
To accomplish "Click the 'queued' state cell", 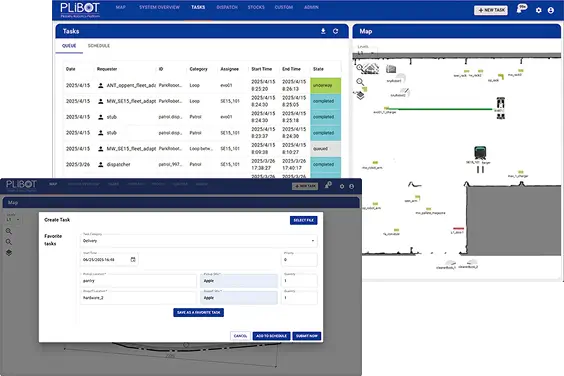I will point(325,149).
